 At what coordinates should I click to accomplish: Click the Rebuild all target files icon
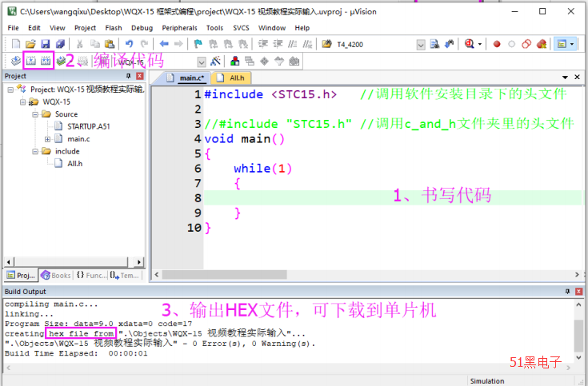point(46,61)
